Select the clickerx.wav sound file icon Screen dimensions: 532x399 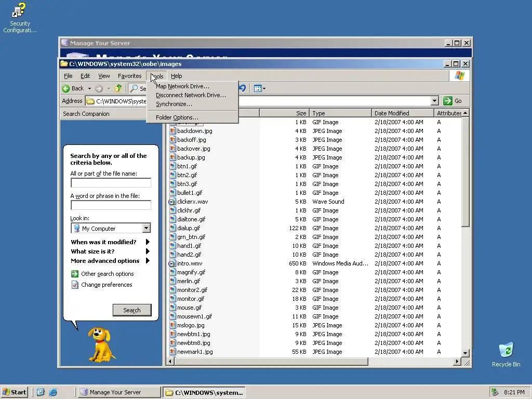(172, 202)
